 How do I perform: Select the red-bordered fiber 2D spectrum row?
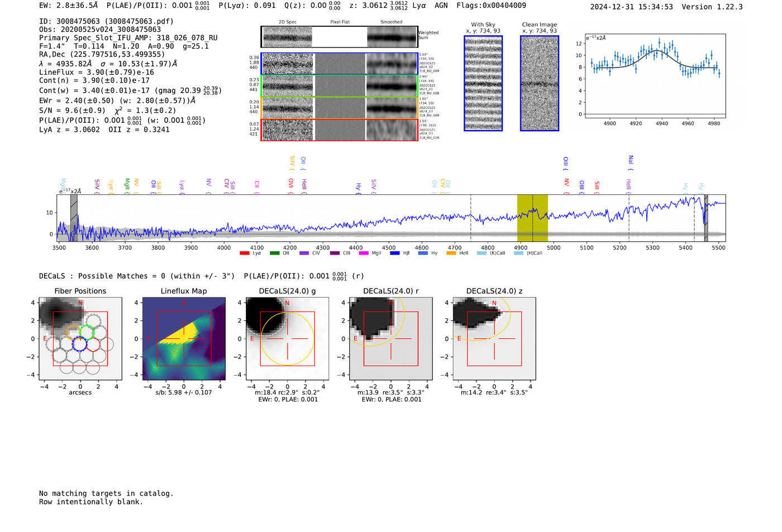[340, 130]
